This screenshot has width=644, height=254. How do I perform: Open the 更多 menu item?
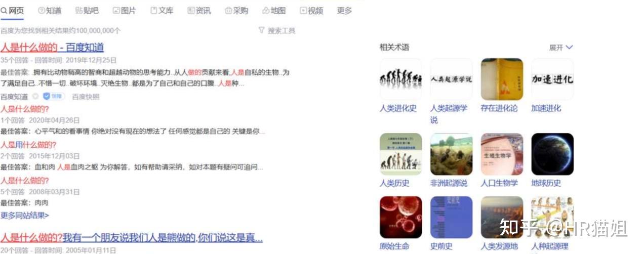point(344,10)
